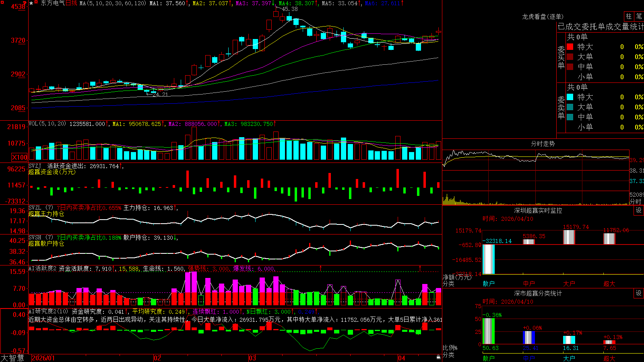Screen dimensions: 644x362
Task: Click the 时间: 2026/04/10 label in 实时监控
Action: point(508,219)
